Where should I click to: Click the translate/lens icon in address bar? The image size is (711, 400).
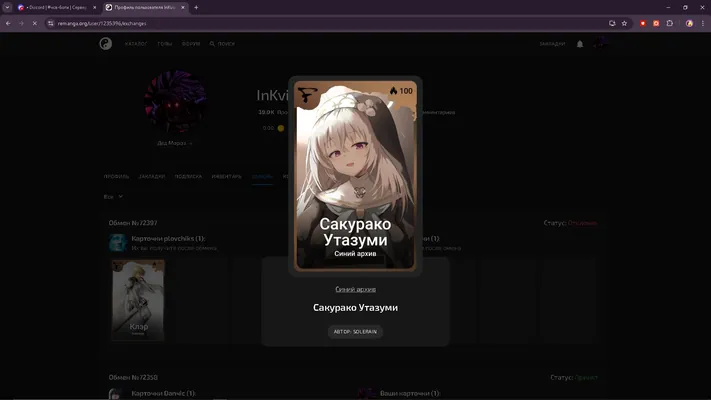coord(612,23)
